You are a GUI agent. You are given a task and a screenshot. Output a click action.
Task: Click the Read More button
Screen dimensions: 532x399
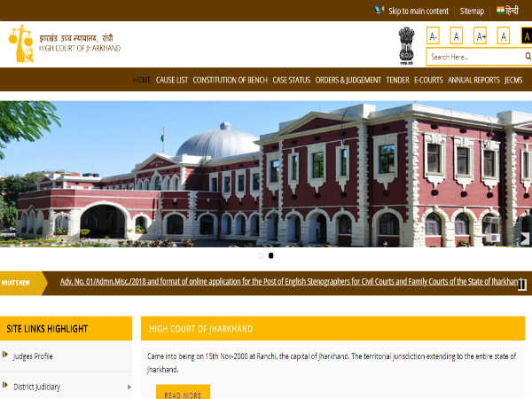[183, 395]
